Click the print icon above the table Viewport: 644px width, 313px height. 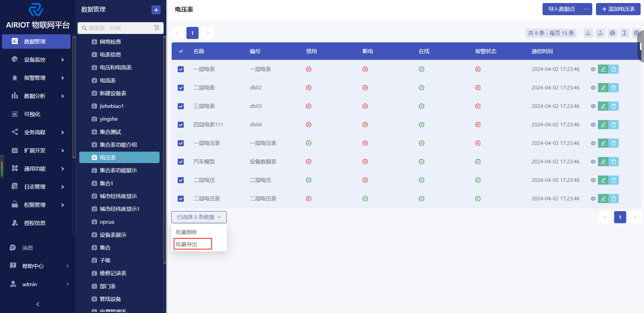(x=612, y=33)
